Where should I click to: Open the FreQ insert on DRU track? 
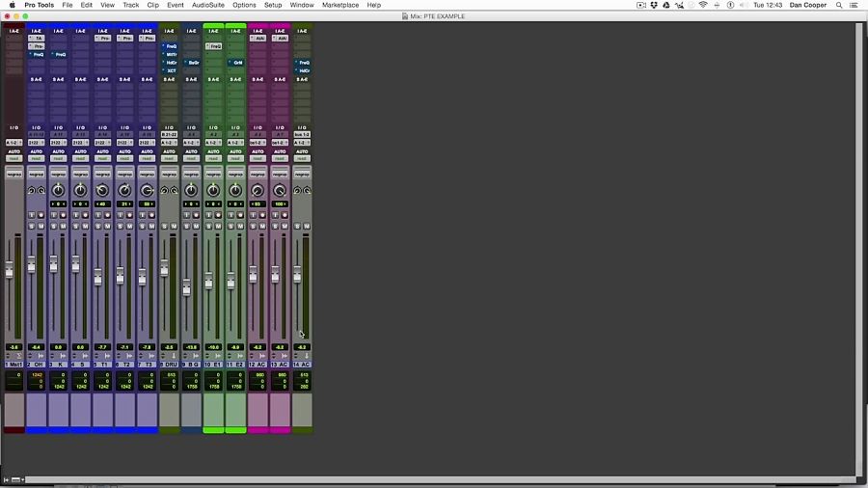pos(170,46)
